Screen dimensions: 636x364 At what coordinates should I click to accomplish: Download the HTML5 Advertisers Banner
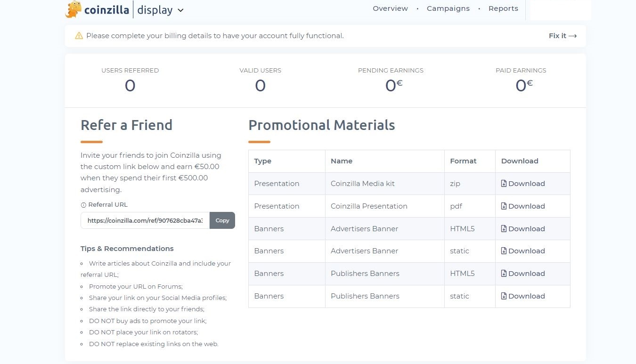click(523, 229)
